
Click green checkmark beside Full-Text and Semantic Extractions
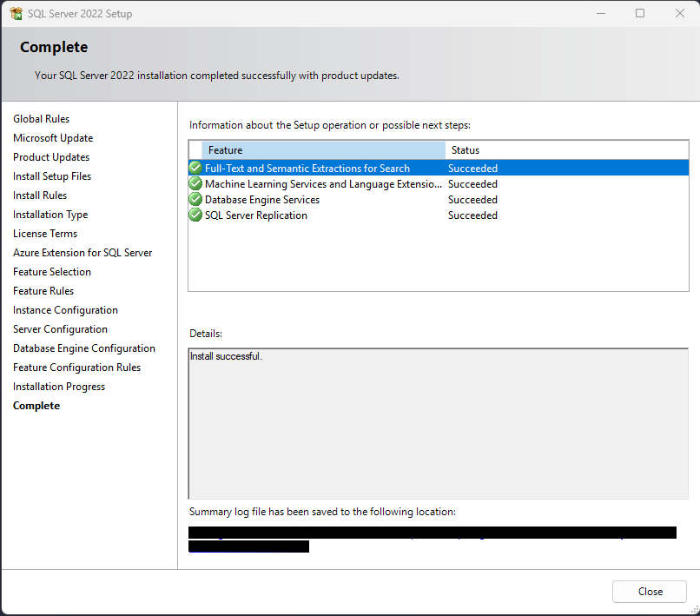(x=195, y=169)
